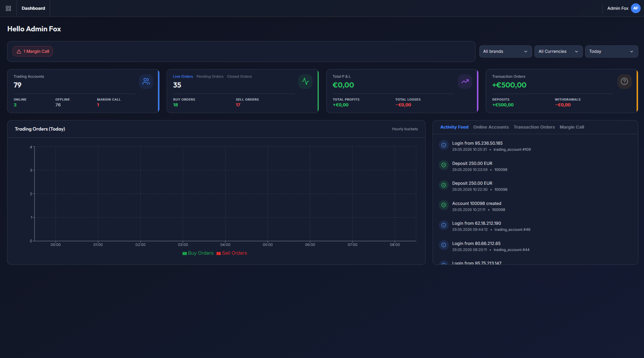Viewport: 644px width, 358px height.
Task: Open Login from 80.66.212.65 entry
Action: tap(535, 246)
